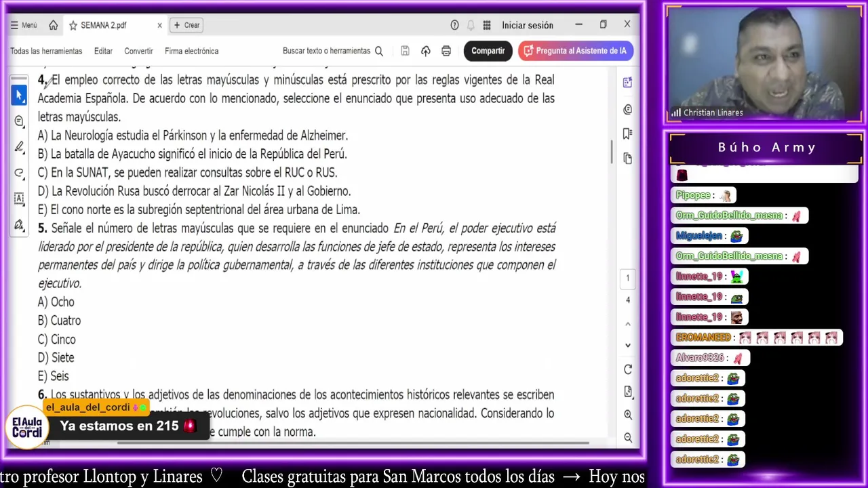
Task: Click the El Aula del Cordi logo
Action: click(x=27, y=428)
